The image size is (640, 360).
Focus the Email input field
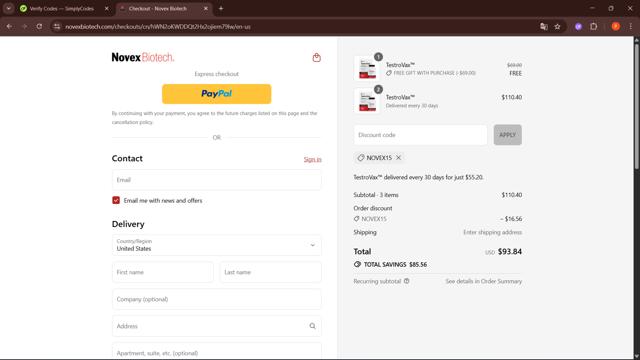pos(216,180)
